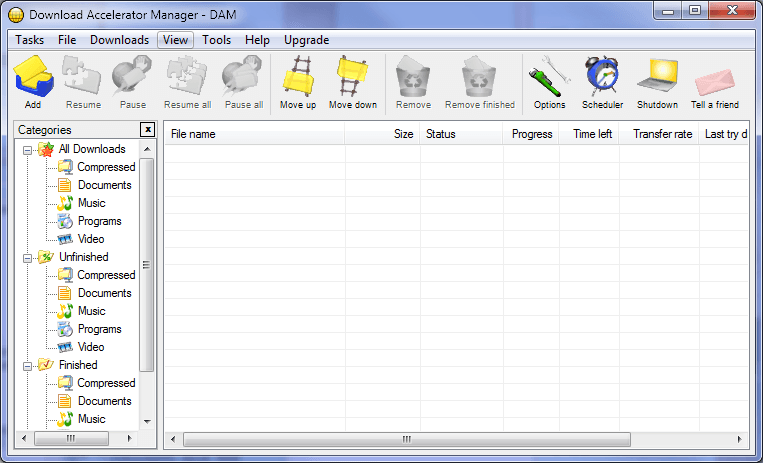
Task: Select Compressed under Finished
Action: [x=106, y=383]
